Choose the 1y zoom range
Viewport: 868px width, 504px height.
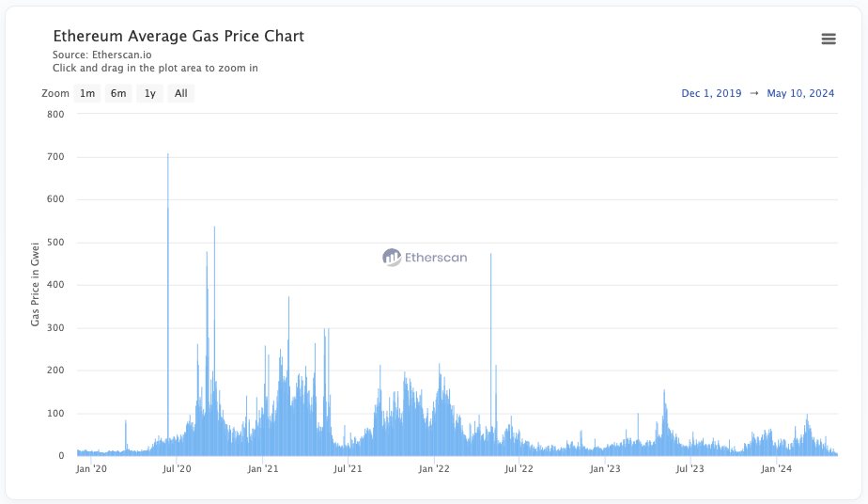point(150,93)
